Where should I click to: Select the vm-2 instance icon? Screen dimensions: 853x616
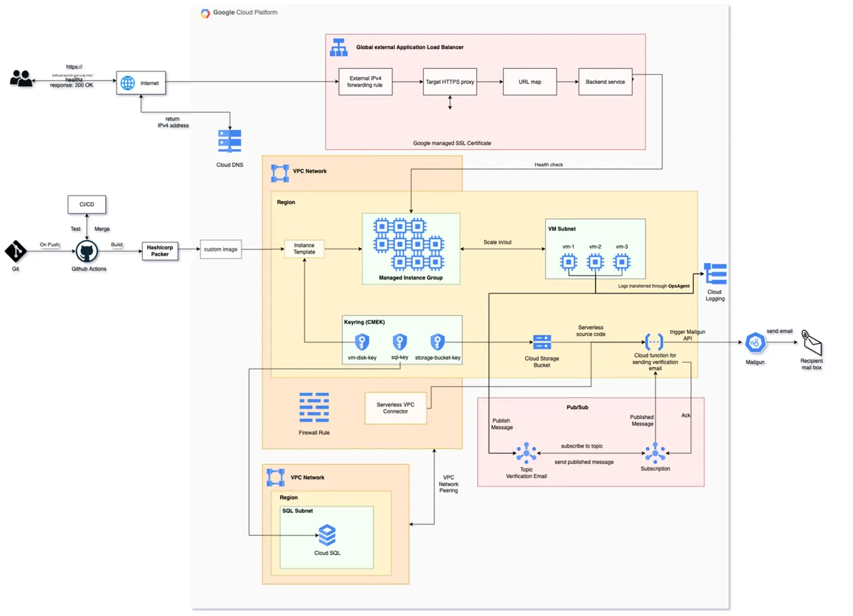pos(595,262)
